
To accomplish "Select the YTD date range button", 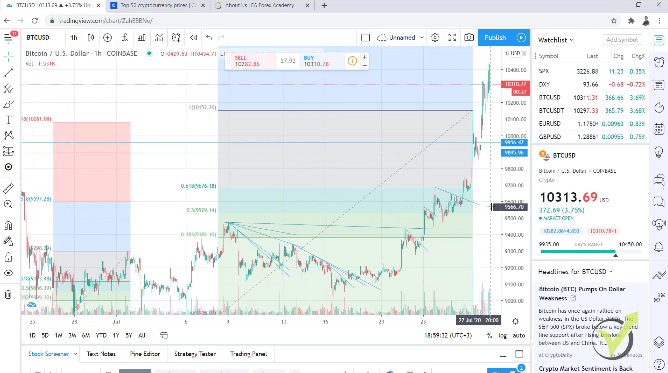I will 101,336.
